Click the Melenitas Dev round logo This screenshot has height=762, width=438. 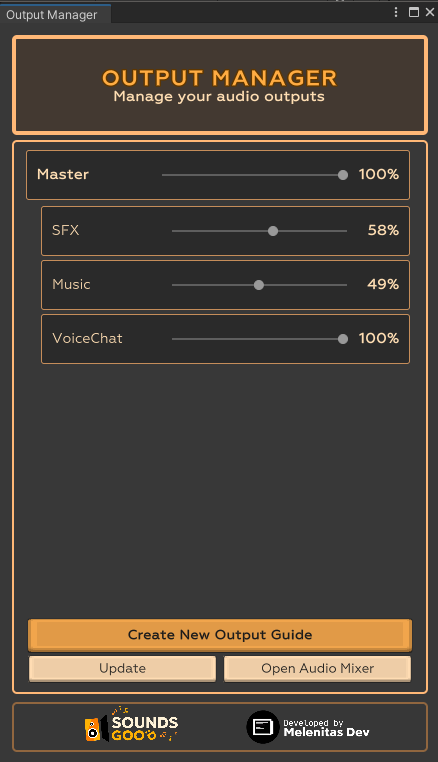(x=263, y=727)
